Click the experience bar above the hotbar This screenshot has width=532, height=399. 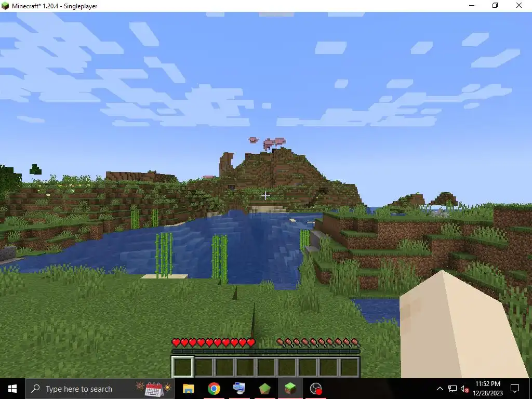tap(265, 351)
